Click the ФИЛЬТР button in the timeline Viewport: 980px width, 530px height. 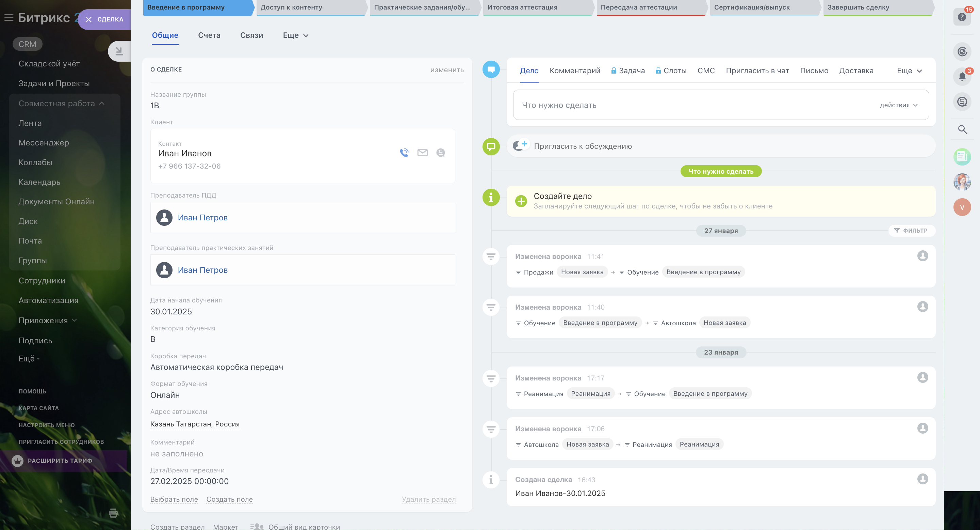911,230
